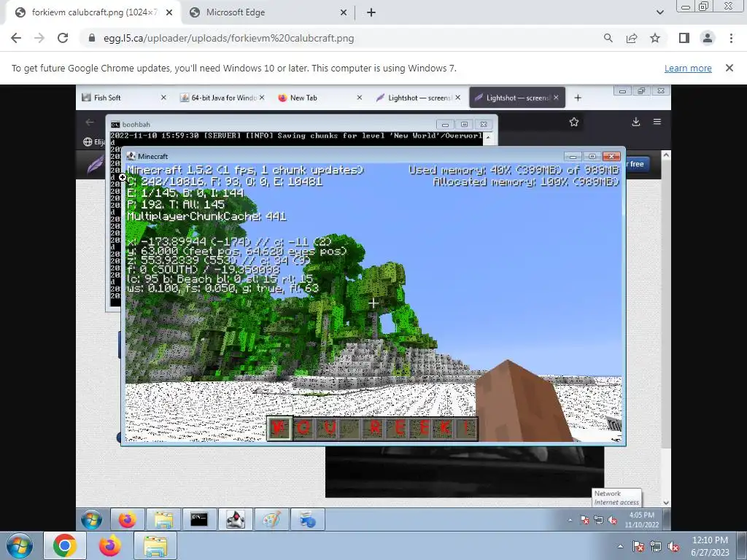Viewport: 747px width, 560px height.
Task: Click the plus button after the Lightshot tabs
Action: pyautogui.click(x=578, y=98)
